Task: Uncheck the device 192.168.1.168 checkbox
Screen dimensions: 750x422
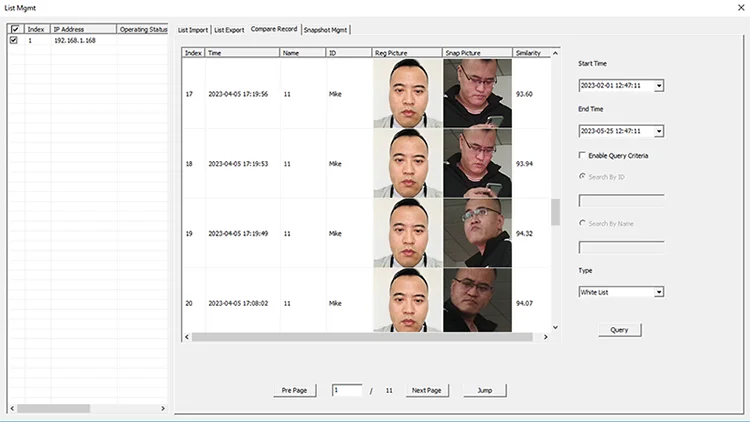Action: [x=13, y=41]
